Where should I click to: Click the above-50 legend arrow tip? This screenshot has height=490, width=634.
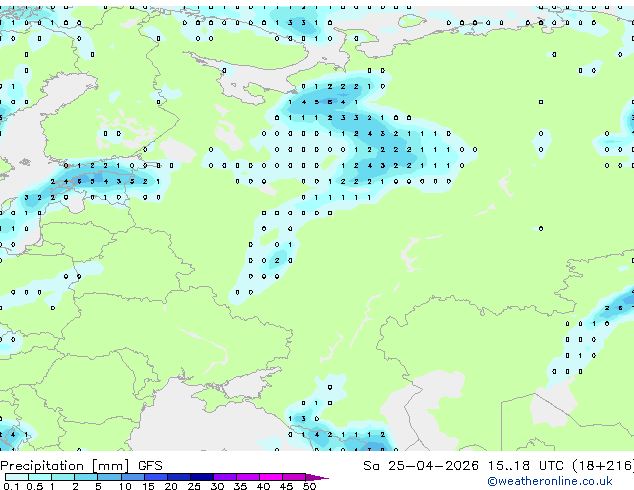317,478
